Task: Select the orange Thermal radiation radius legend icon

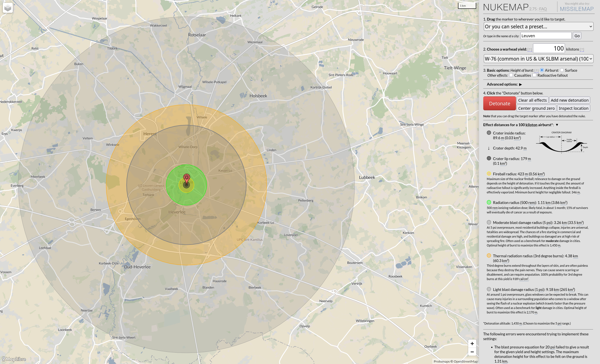Action: click(x=489, y=256)
